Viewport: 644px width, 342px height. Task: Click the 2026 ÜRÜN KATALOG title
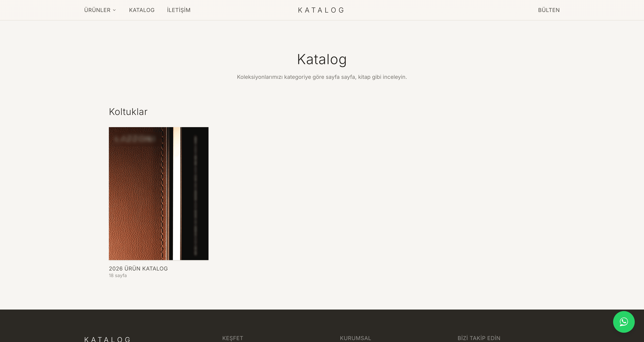coord(138,268)
